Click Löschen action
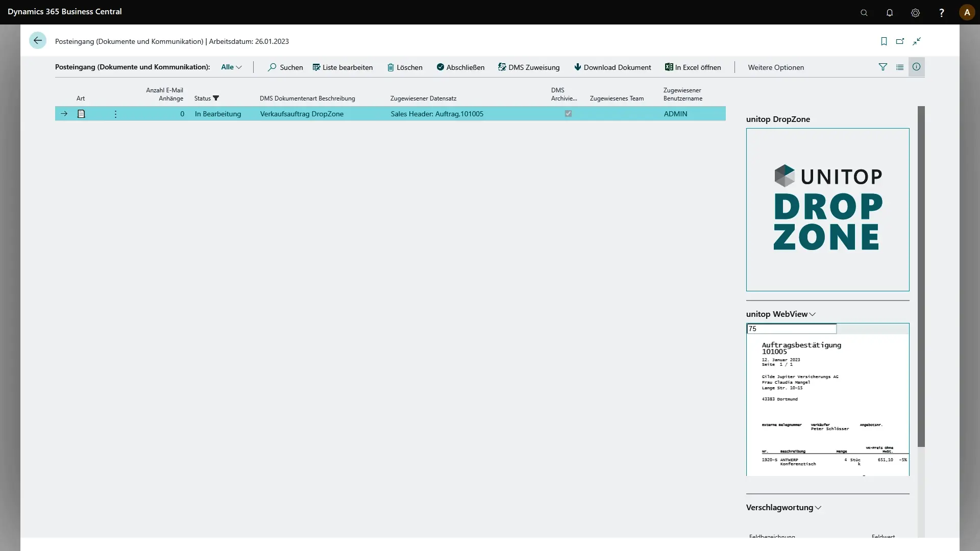The width and height of the screenshot is (980, 551). tap(405, 67)
